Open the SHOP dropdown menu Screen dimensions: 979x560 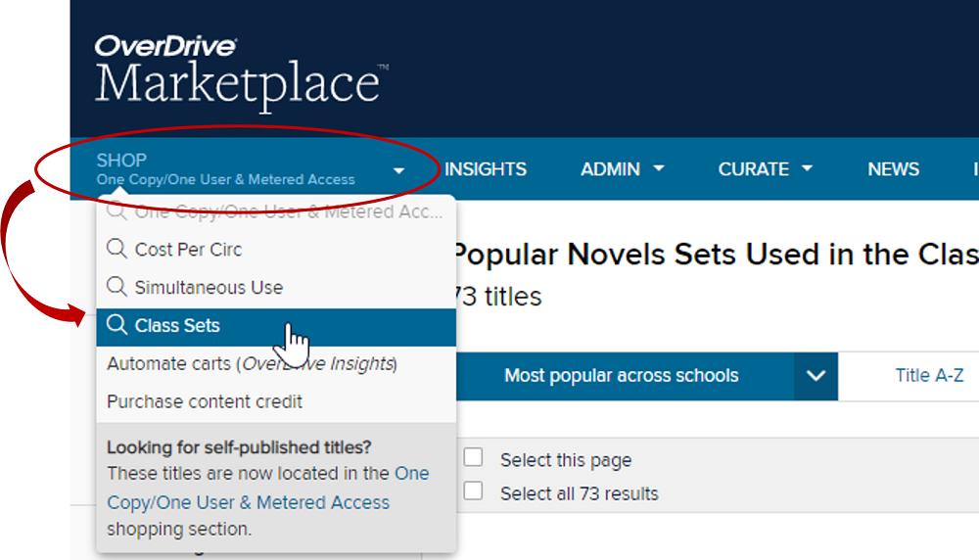[250, 169]
